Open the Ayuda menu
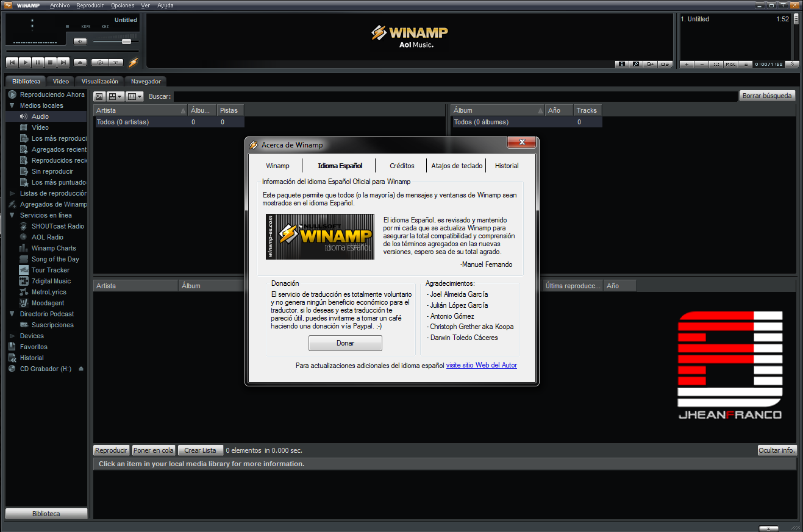The image size is (803, 532). (x=165, y=5)
